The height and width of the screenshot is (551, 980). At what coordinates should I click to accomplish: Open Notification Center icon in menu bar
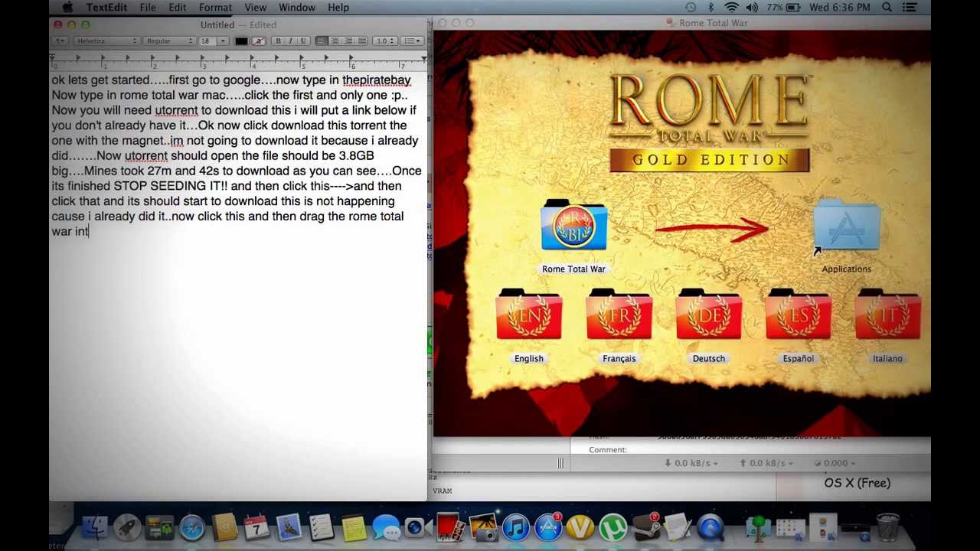click(910, 8)
